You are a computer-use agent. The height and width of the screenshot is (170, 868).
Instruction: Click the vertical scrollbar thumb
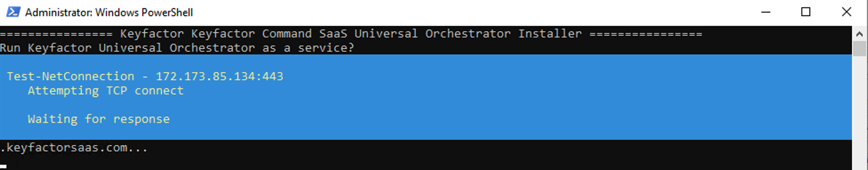click(859, 49)
